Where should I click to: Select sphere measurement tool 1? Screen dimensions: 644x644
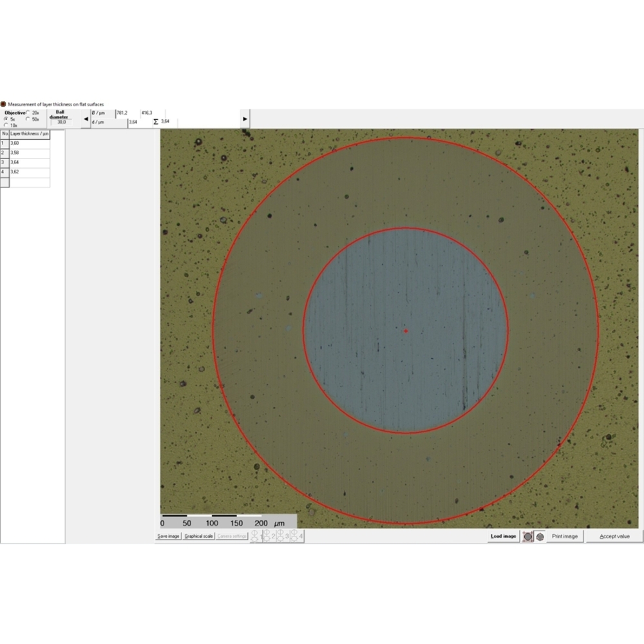click(255, 536)
